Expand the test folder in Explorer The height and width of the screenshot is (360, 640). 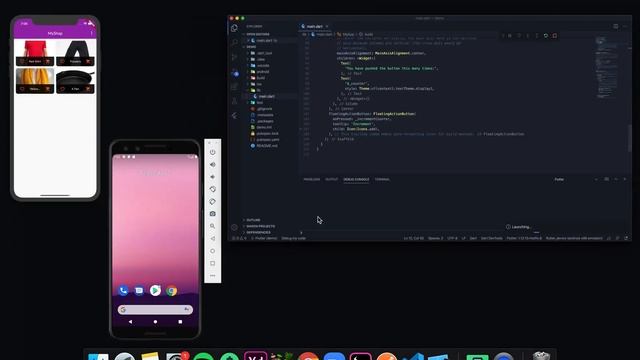tap(260, 103)
